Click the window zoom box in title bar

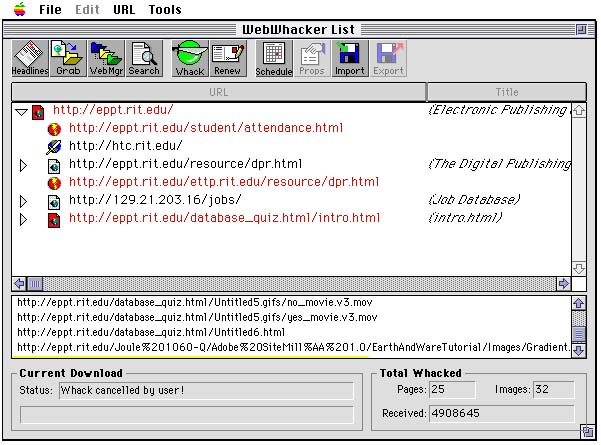pyautogui.click(x=581, y=30)
